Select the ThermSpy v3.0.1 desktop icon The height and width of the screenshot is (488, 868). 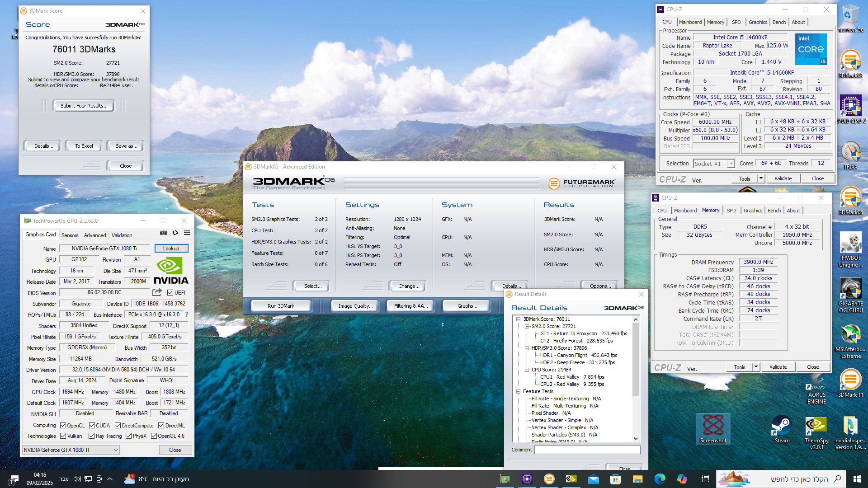click(816, 433)
